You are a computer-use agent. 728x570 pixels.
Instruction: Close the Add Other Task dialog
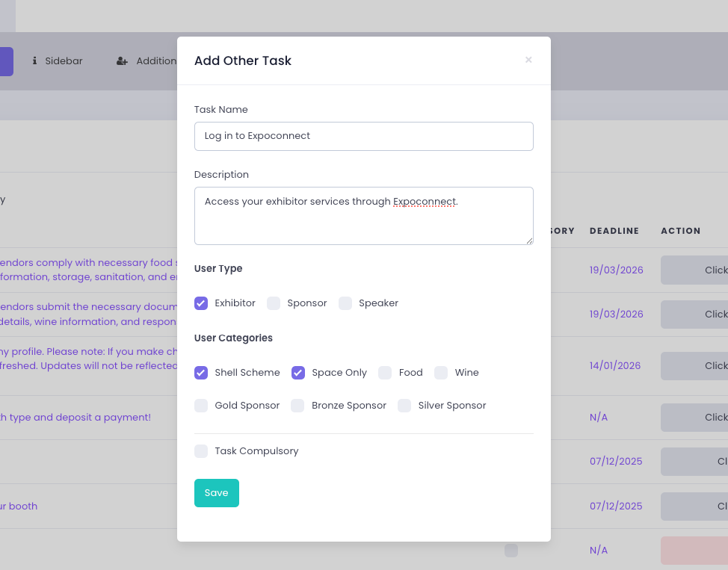click(528, 60)
